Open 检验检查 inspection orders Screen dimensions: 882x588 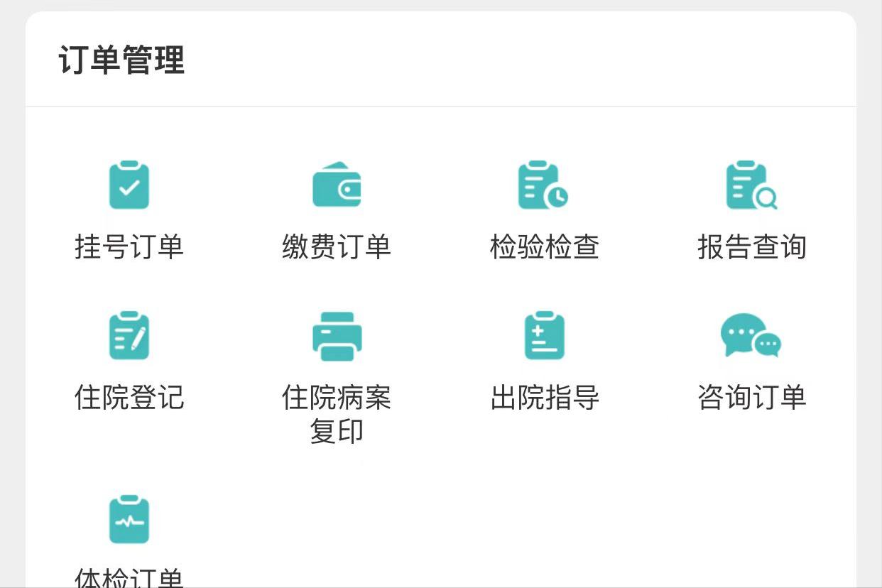tap(543, 247)
